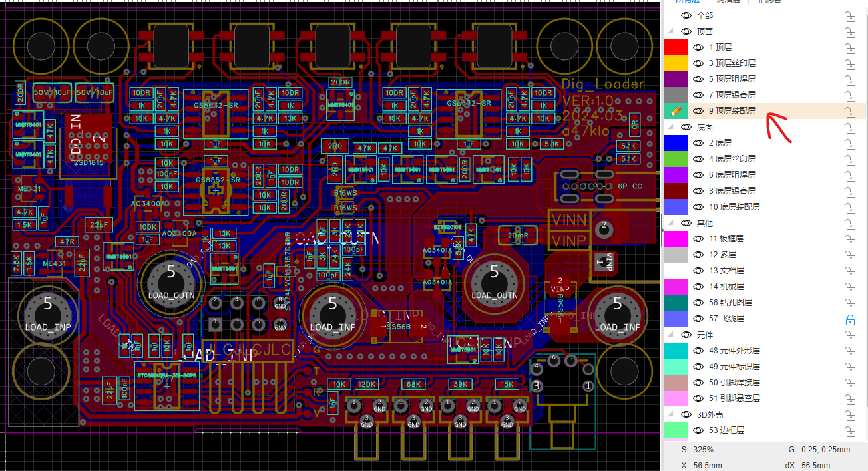Image resolution: width=868 pixels, height=471 pixels.
Task: Select layer name 8 底层锡膏层
Action: [732, 191]
